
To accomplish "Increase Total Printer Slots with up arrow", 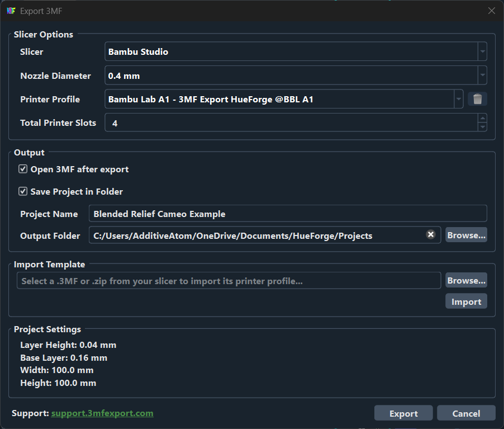I will pyautogui.click(x=482, y=118).
